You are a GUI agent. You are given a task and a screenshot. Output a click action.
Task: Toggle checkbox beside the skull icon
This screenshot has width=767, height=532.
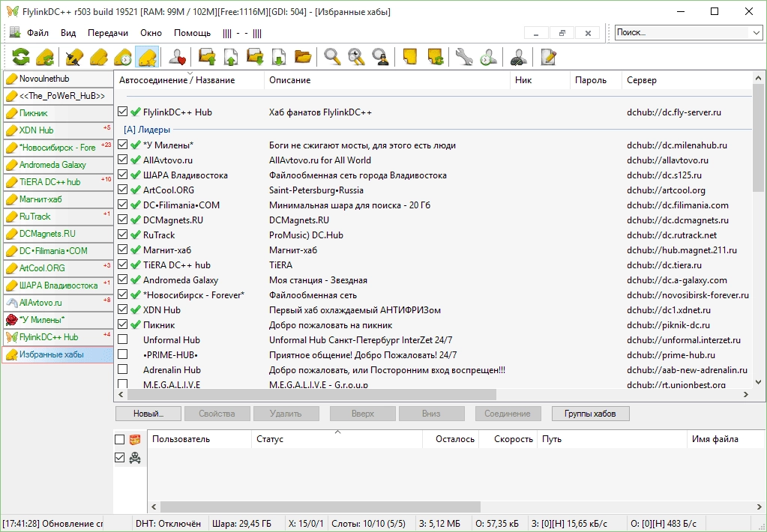pos(119,458)
